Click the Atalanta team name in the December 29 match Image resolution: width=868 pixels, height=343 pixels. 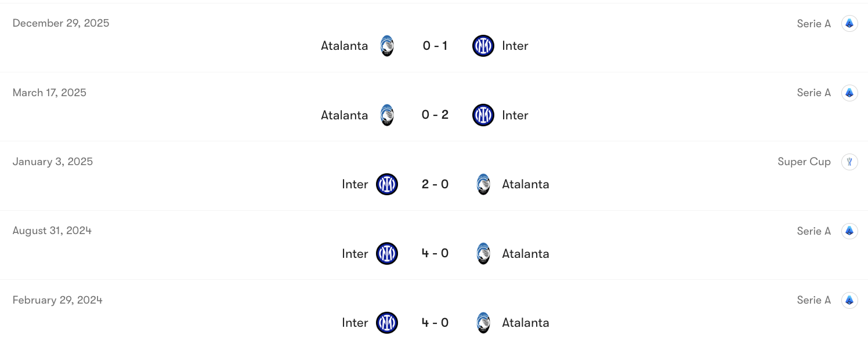pyautogui.click(x=344, y=45)
